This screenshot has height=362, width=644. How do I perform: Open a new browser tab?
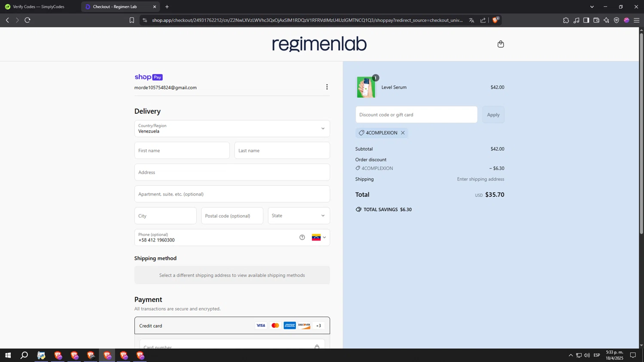(x=167, y=7)
